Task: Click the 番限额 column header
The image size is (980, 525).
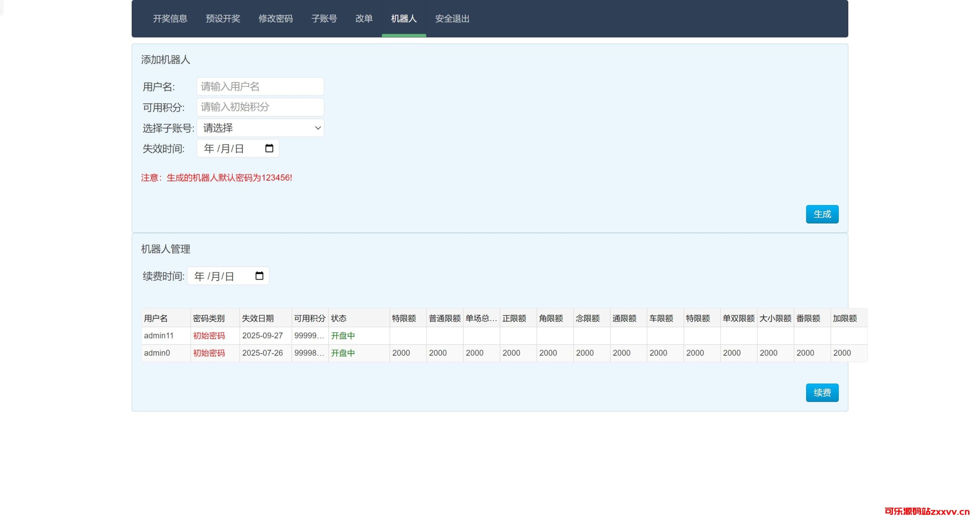Action: tap(812, 318)
